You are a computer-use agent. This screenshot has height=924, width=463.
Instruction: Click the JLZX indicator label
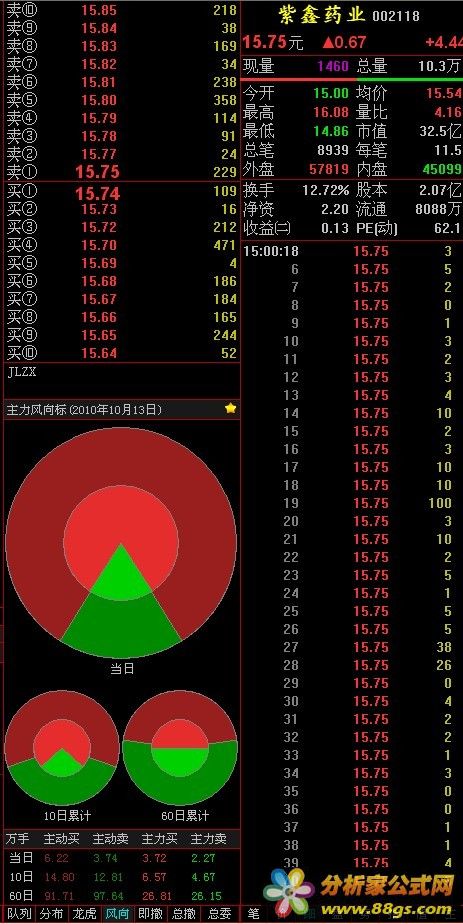pyautogui.click(x=21, y=372)
